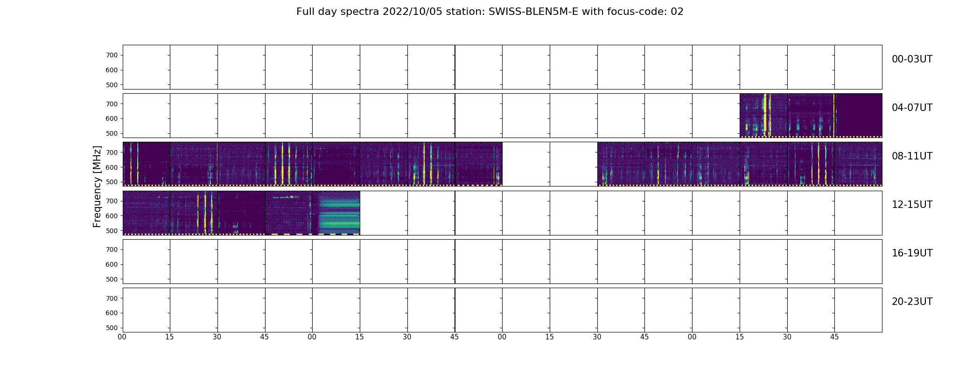Open the 11:45-12:00 spectrogram in the 08-11UT row
Viewport: 980px width, 373px height.
click(858, 164)
